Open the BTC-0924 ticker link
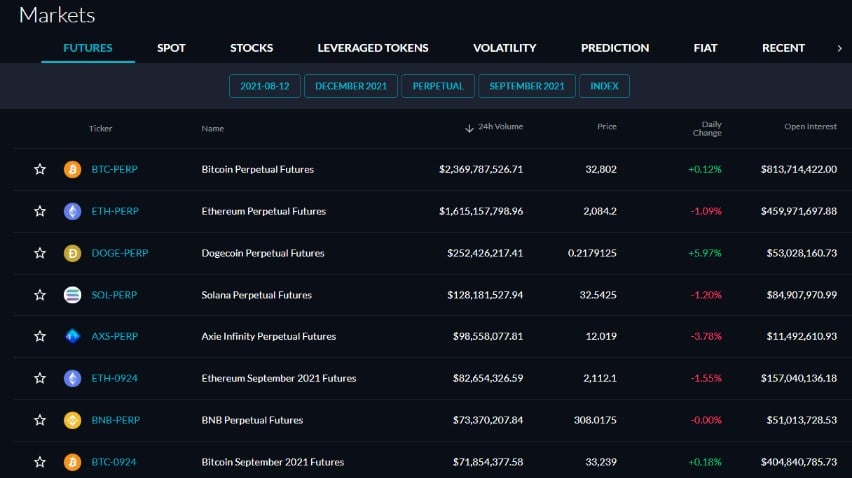852x478 pixels. (114, 462)
